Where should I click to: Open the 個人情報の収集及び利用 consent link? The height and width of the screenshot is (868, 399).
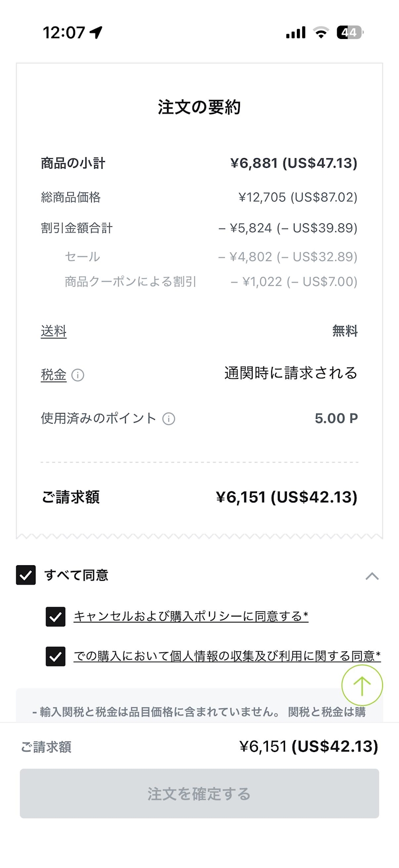227,656
